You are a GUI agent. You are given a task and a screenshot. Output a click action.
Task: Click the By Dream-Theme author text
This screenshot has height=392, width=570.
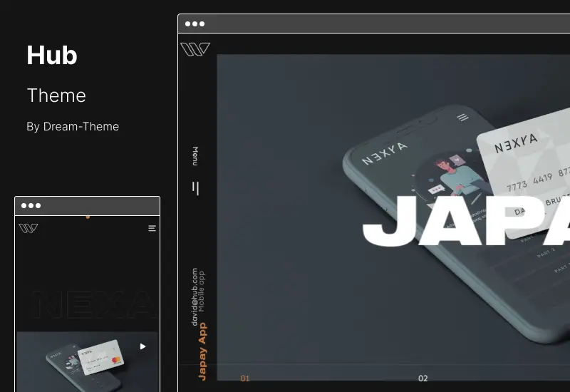[73, 127]
